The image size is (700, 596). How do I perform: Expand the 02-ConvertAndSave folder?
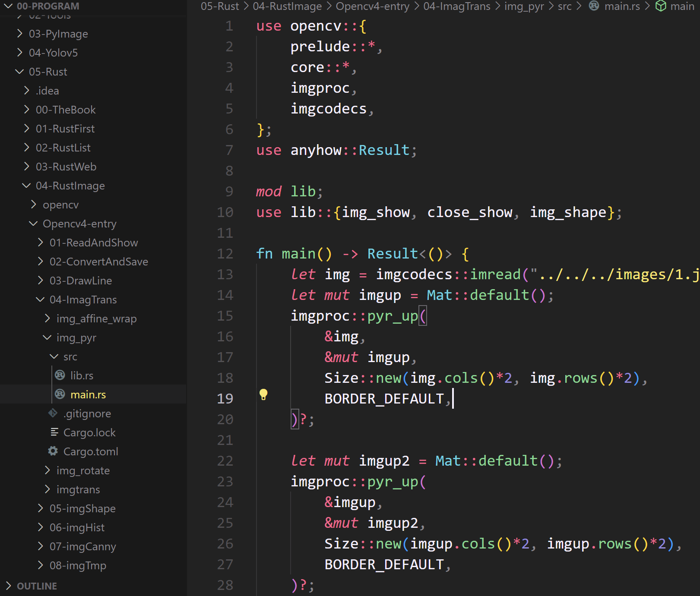[x=40, y=262]
